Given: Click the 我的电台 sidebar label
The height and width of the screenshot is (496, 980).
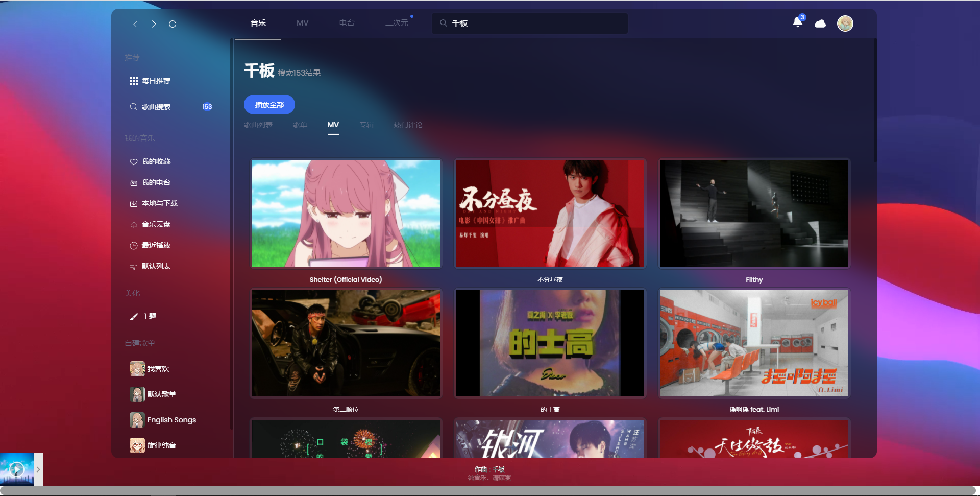Looking at the screenshot, I should coord(156,182).
